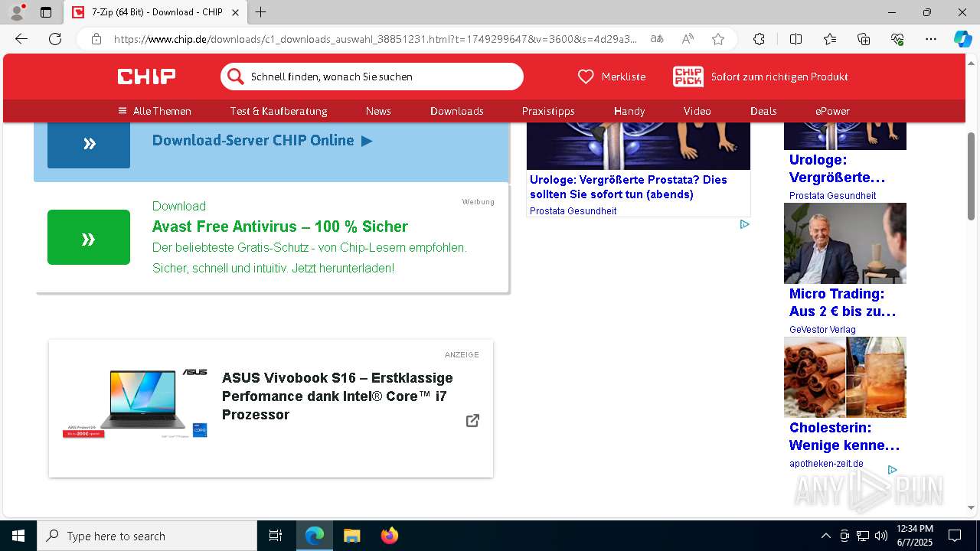Click the browser address bar URL
Image resolution: width=980 pixels, height=551 pixels.
(375, 39)
